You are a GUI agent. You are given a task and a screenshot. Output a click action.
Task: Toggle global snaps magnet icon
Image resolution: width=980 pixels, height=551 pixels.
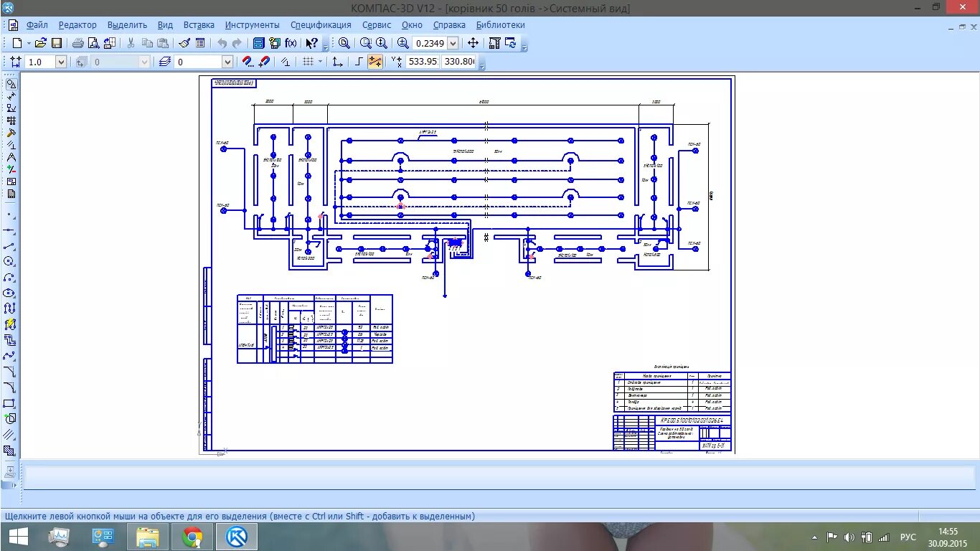tap(248, 62)
